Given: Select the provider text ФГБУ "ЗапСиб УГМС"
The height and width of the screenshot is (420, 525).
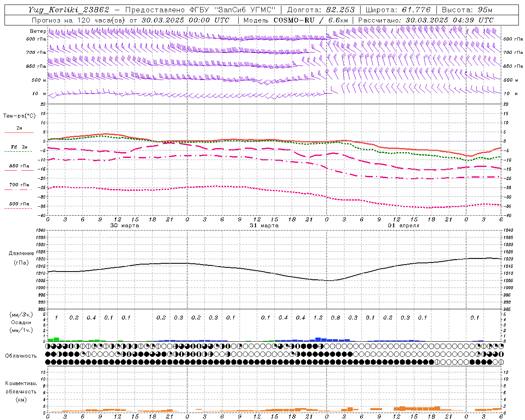Looking at the screenshot, I should click(x=233, y=10).
